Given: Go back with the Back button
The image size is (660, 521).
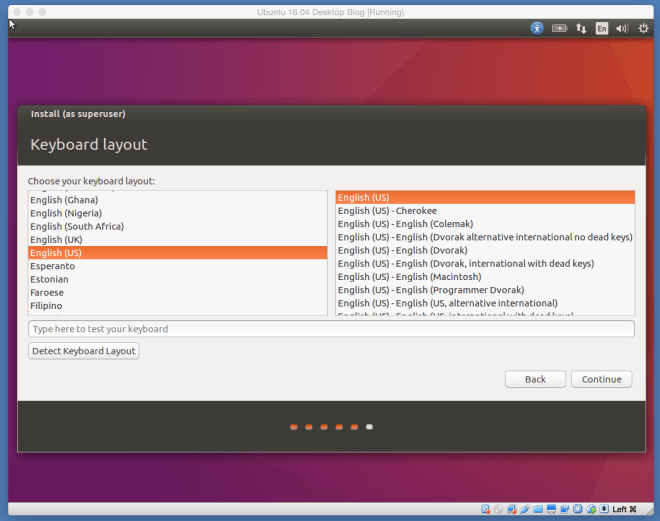Looking at the screenshot, I should [x=535, y=379].
